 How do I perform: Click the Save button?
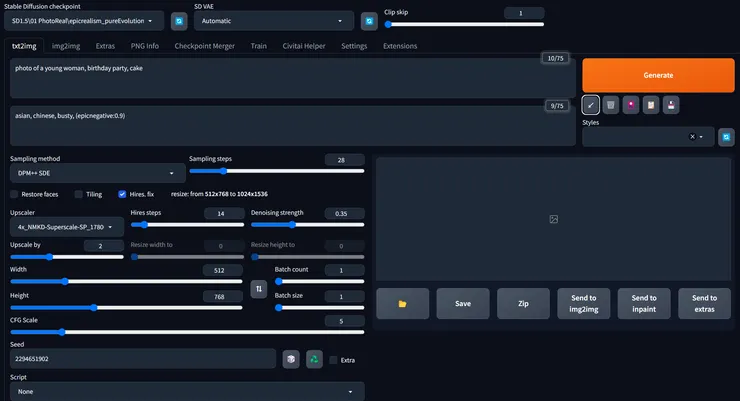(x=463, y=304)
